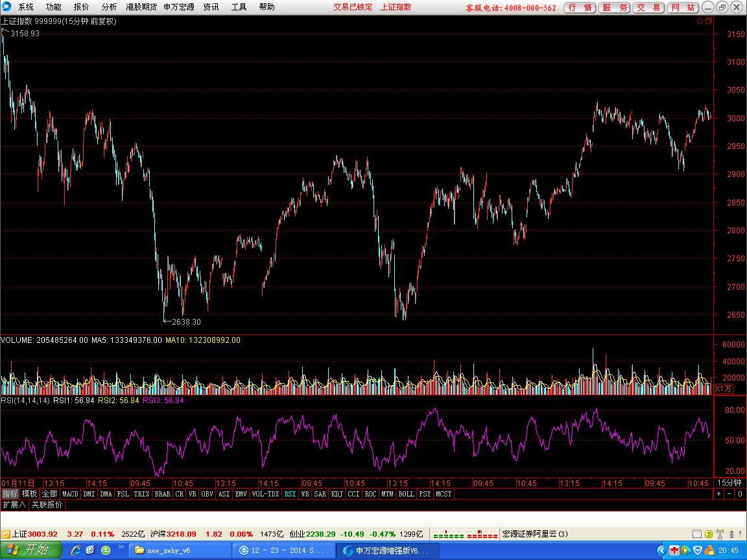Switch to the 指标 tab
Image resolution: width=747 pixels, height=560 pixels.
click(10, 494)
